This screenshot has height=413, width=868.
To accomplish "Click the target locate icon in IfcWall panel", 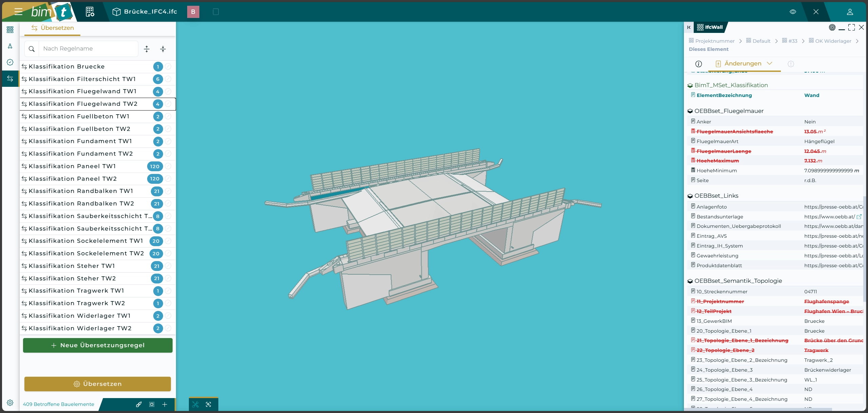I will (832, 27).
